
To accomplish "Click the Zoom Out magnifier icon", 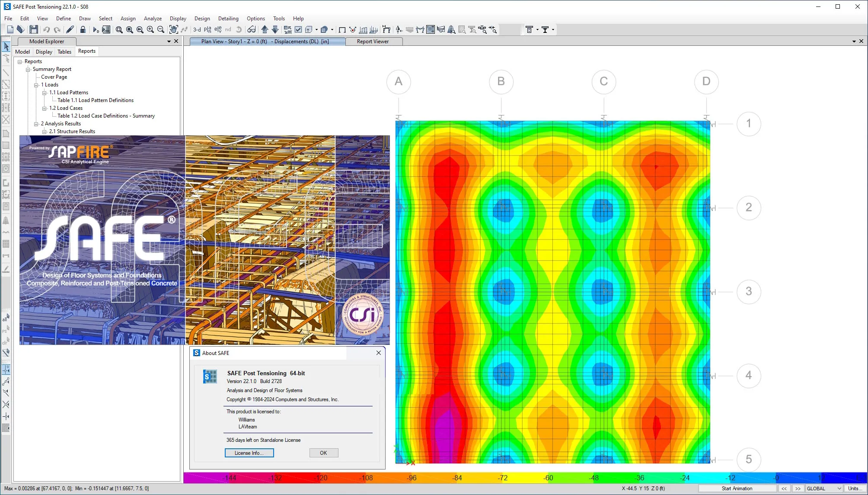I will tap(161, 29).
